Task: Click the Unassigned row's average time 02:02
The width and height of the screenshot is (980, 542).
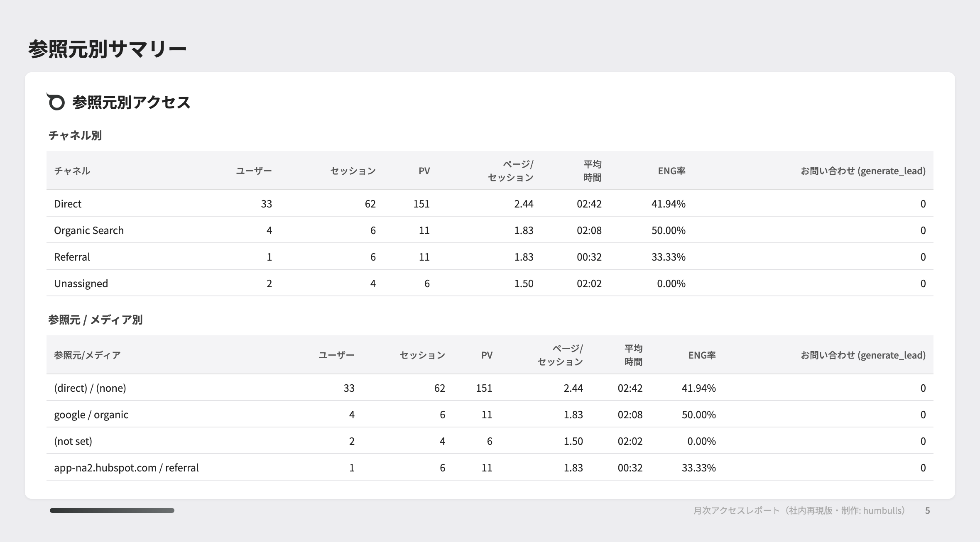Action: pyautogui.click(x=589, y=283)
